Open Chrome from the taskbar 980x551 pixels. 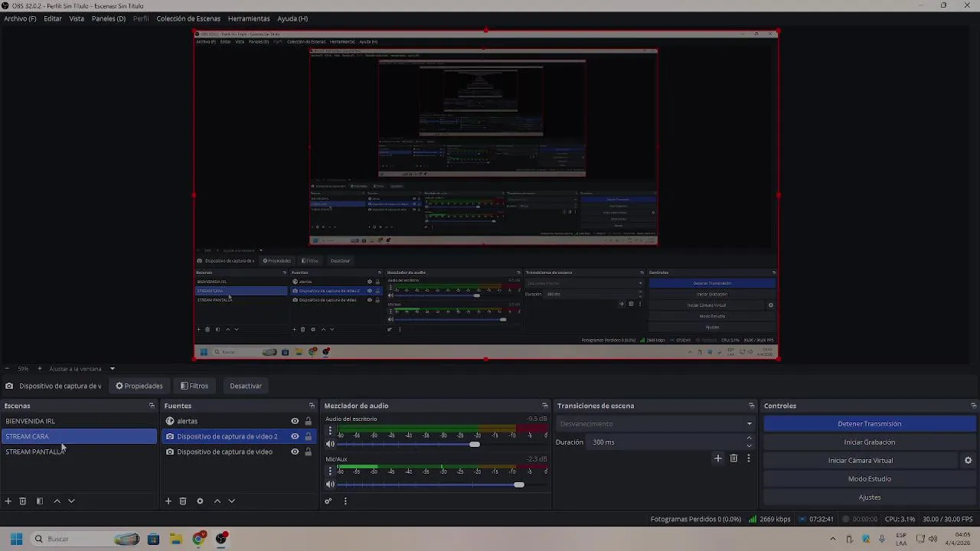pos(198,539)
